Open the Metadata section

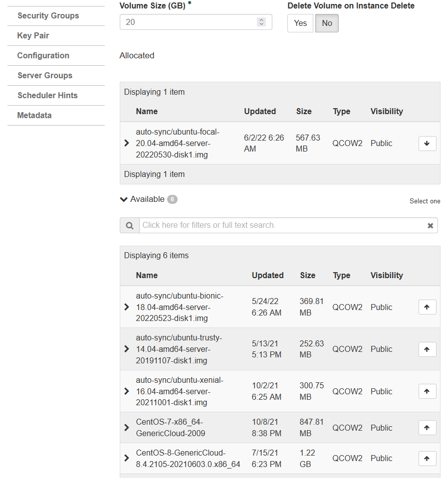(x=34, y=116)
